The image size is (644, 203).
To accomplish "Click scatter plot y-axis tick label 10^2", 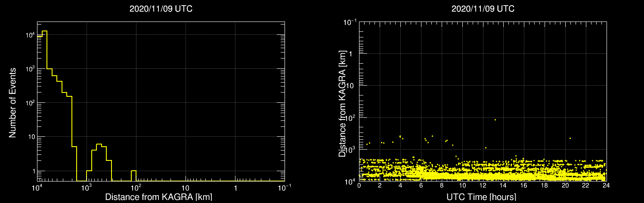I will [x=350, y=117].
